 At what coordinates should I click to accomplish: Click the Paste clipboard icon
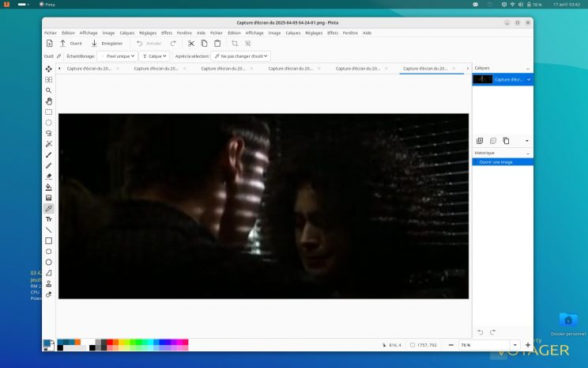pos(217,44)
